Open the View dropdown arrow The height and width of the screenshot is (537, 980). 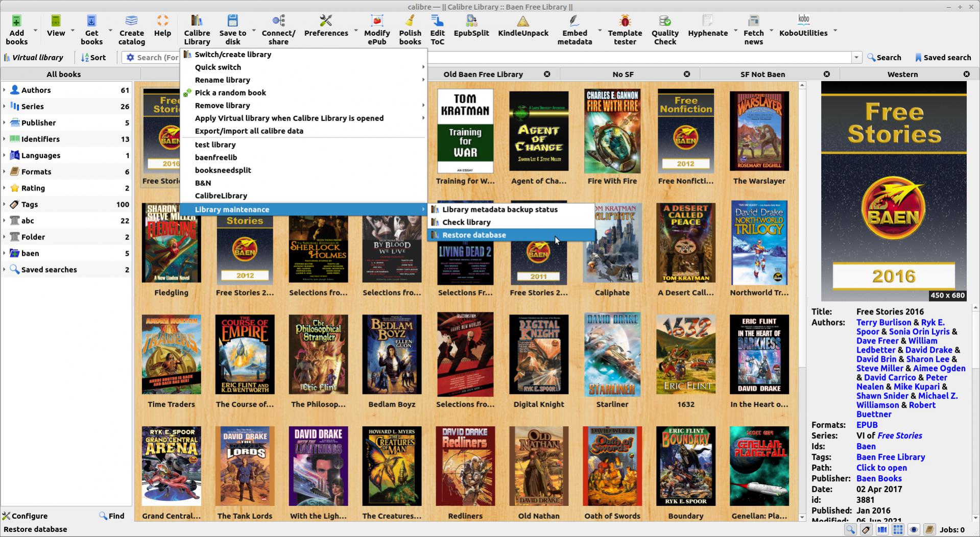coord(73,31)
